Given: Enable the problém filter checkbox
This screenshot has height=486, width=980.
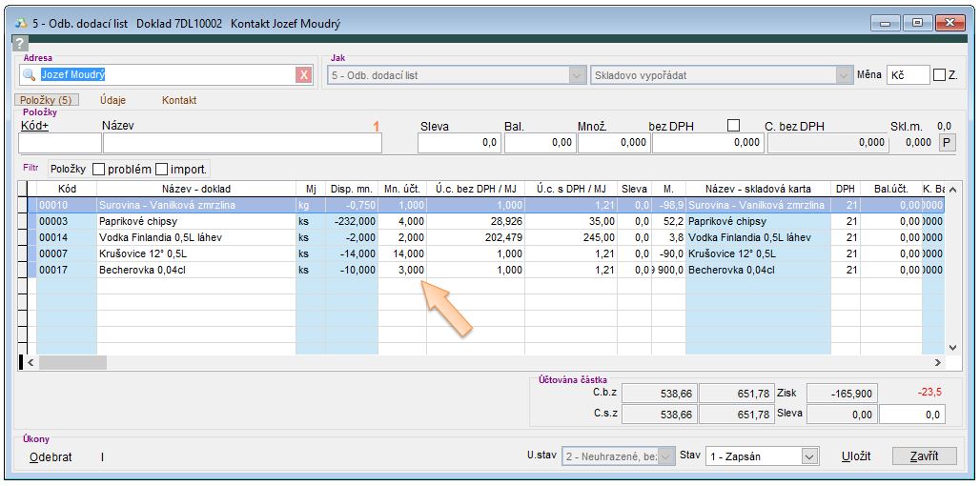Looking at the screenshot, I should [x=98, y=169].
